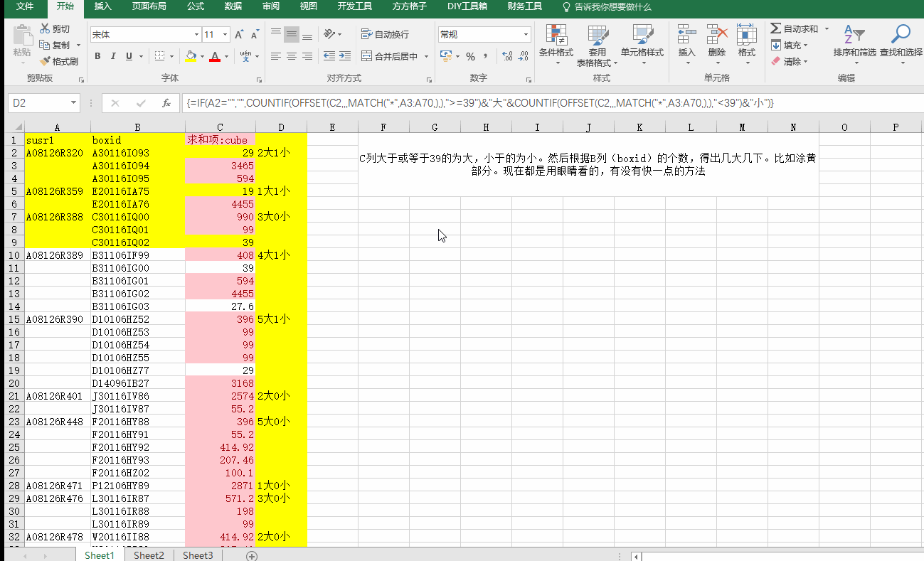Apply the yellow fill color bucket
The image size is (924, 561).
click(190, 56)
